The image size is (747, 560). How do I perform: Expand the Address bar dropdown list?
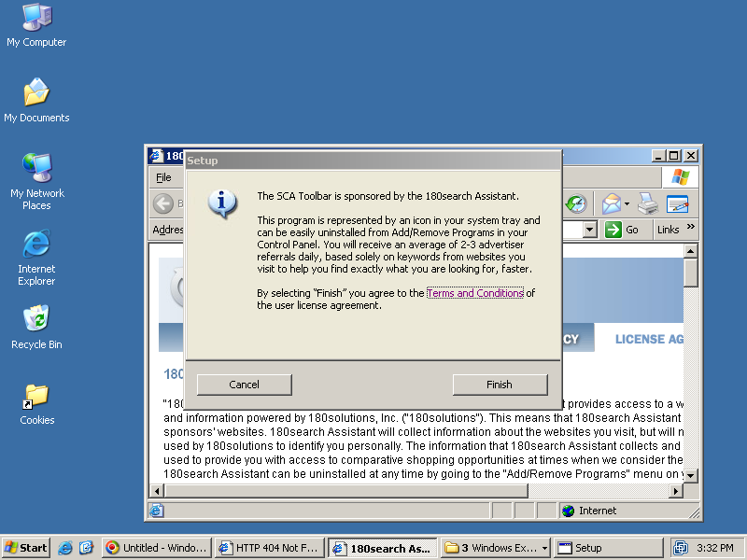point(589,230)
